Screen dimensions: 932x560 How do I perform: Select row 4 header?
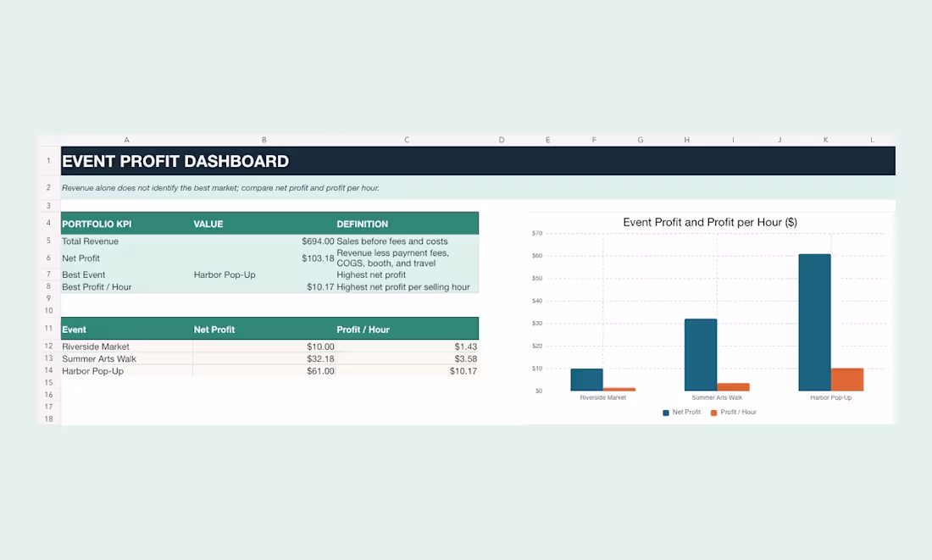(x=49, y=223)
